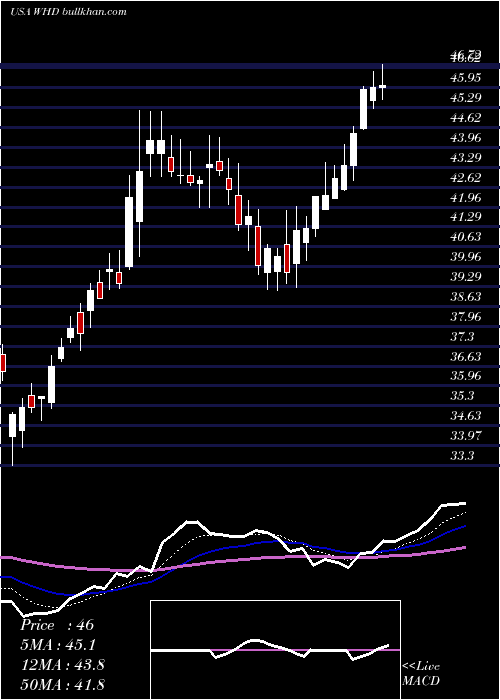Click the 37.3 price axis label
Image resolution: width=500 pixels, height=700 pixels.
[x=462, y=337]
